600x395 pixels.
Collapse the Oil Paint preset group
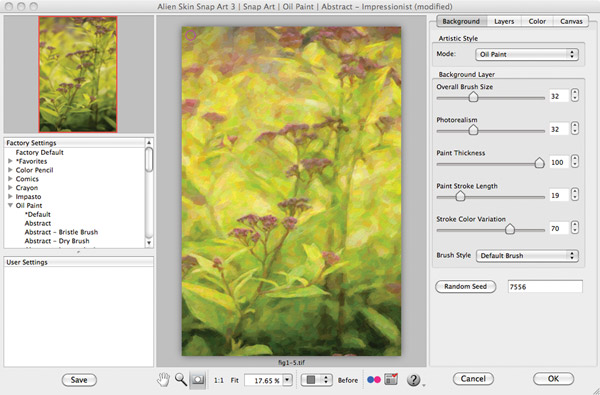10,205
